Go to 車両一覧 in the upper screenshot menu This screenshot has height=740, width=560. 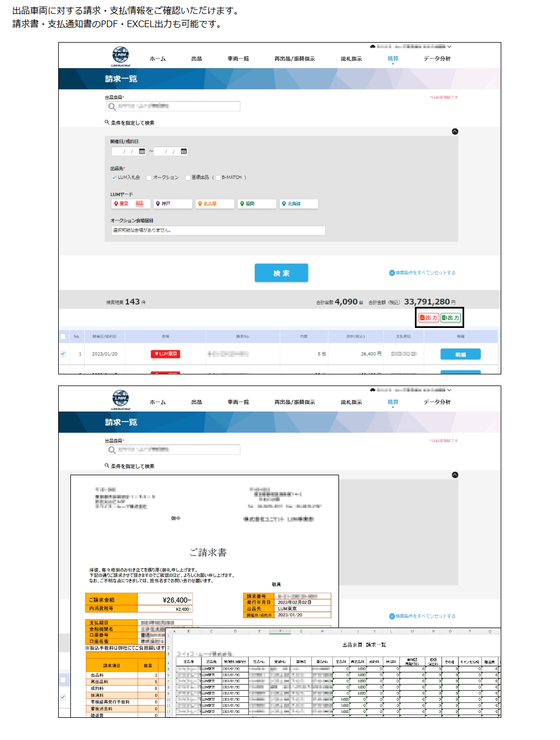click(x=238, y=59)
